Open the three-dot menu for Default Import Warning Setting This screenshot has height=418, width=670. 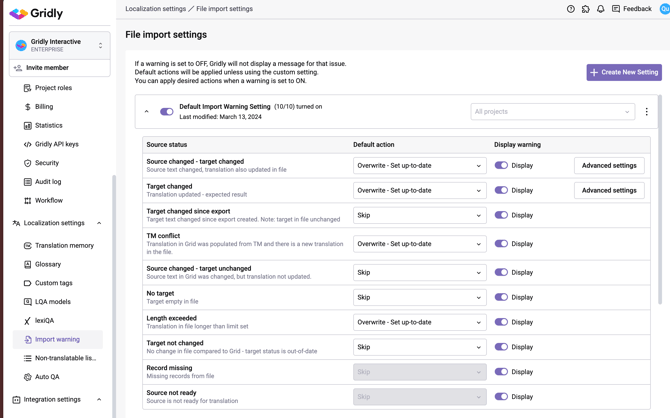pyautogui.click(x=646, y=112)
